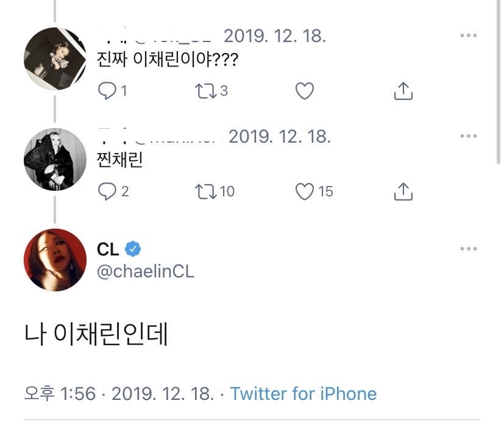
Task: View CL's profile picture
Action: 55,259
